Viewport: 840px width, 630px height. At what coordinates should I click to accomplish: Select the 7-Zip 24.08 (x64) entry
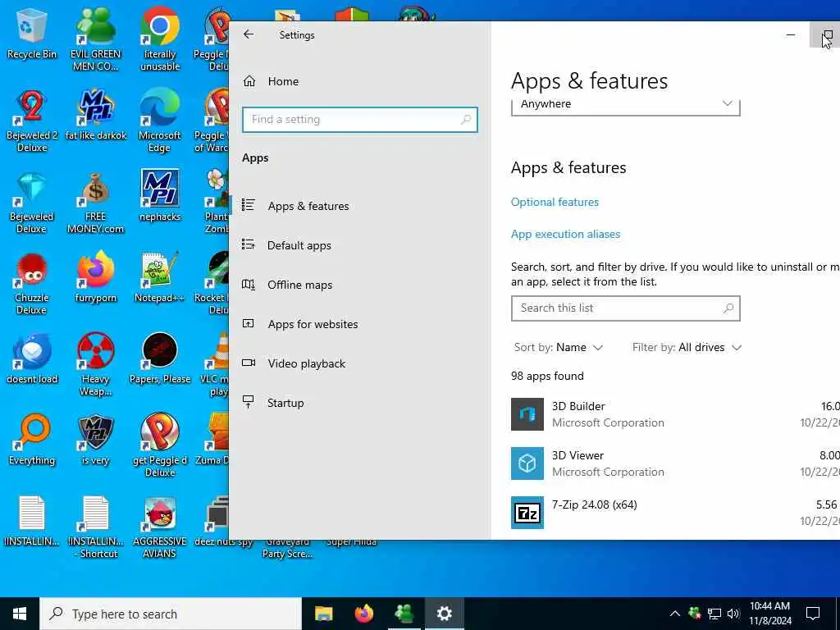coord(675,513)
